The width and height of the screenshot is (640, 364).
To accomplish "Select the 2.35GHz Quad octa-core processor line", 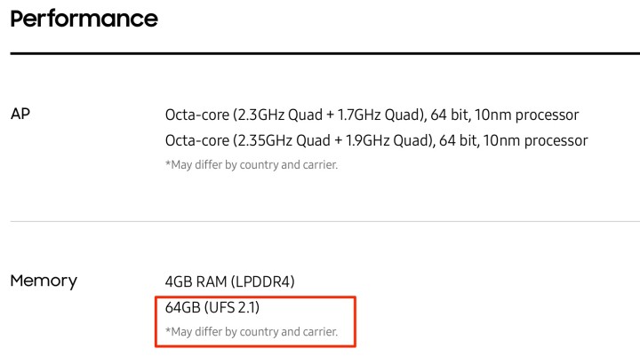I will click(x=376, y=140).
